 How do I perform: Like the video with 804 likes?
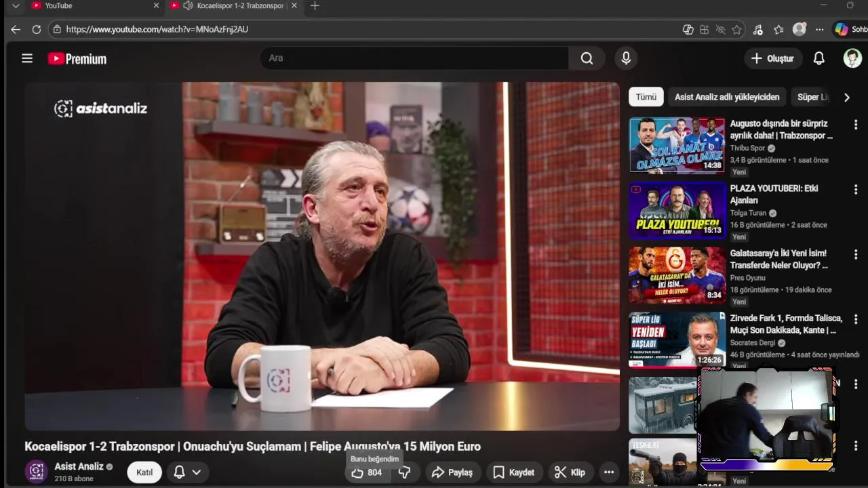pyautogui.click(x=367, y=472)
